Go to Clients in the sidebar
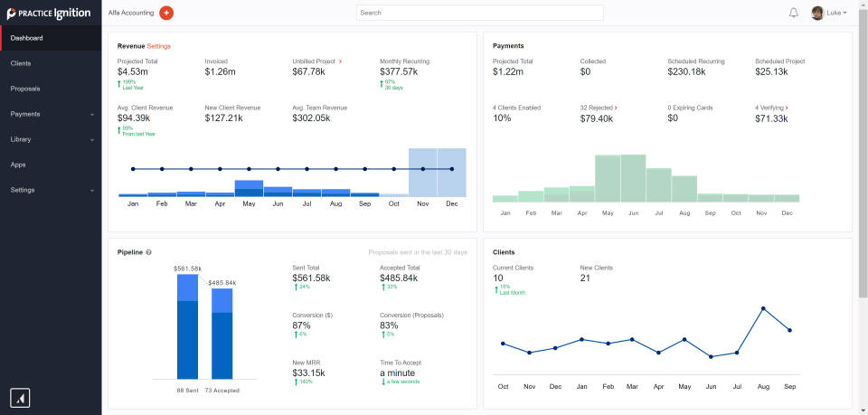Image resolution: width=868 pixels, height=415 pixels. coord(21,63)
